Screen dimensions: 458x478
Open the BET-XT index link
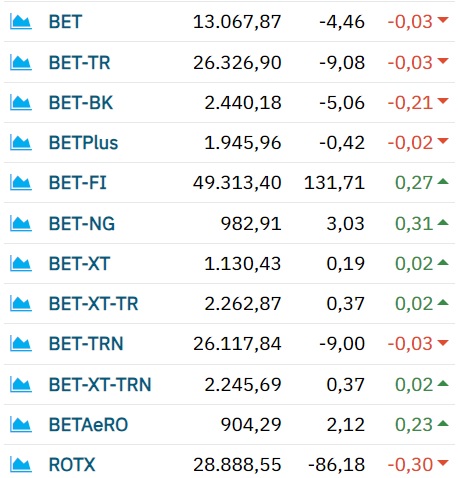[x=79, y=264]
